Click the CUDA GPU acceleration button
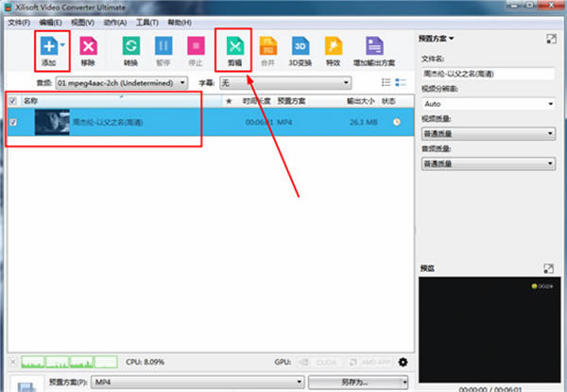The height and width of the screenshot is (392, 567). [x=319, y=362]
